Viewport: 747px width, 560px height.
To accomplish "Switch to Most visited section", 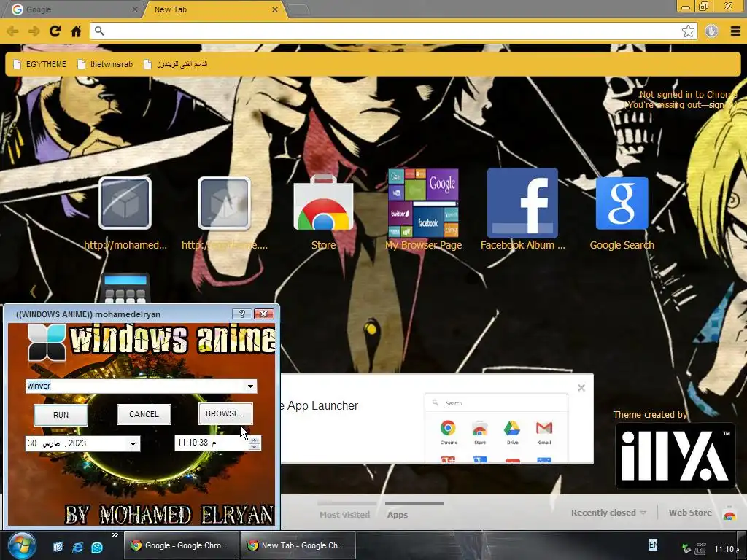I will coord(344,514).
